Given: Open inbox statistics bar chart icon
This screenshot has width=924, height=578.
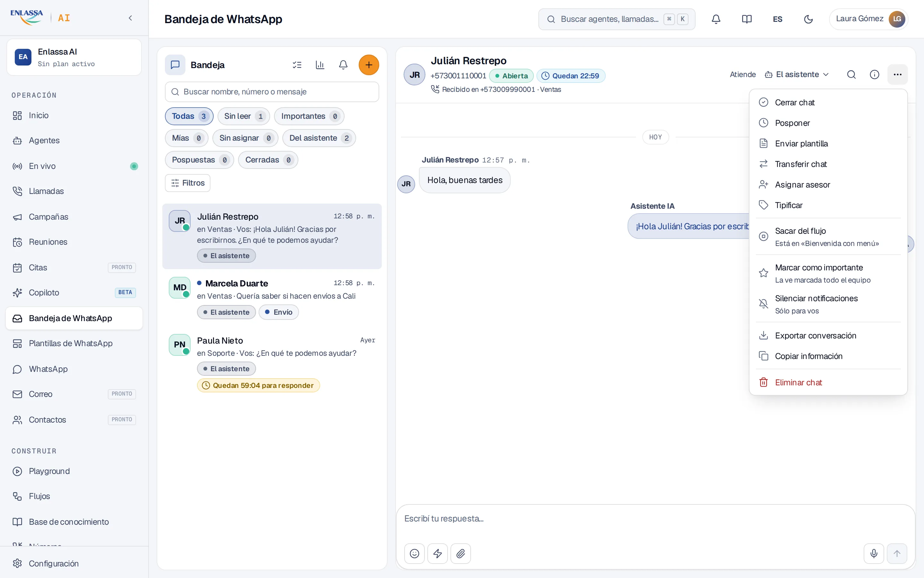Looking at the screenshot, I should [x=320, y=65].
